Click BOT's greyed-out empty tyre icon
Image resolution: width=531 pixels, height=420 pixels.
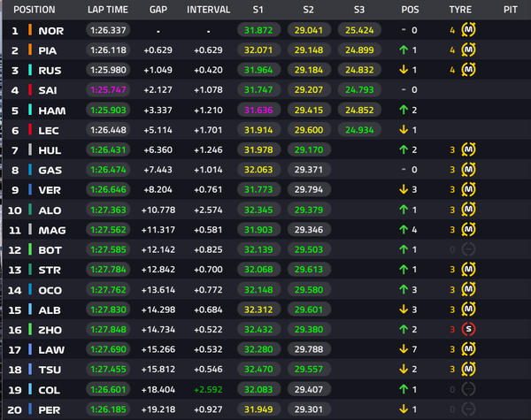pyautogui.click(x=468, y=249)
